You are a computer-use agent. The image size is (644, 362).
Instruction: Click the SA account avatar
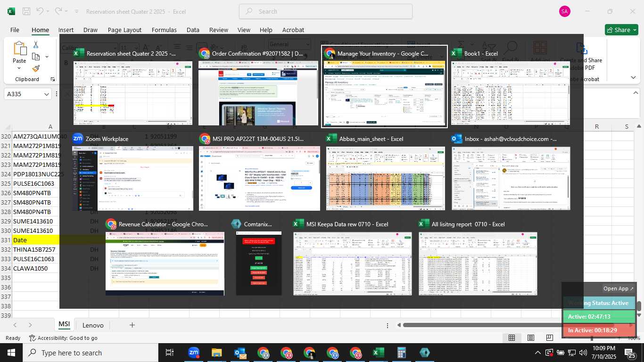[x=564, y=11]
